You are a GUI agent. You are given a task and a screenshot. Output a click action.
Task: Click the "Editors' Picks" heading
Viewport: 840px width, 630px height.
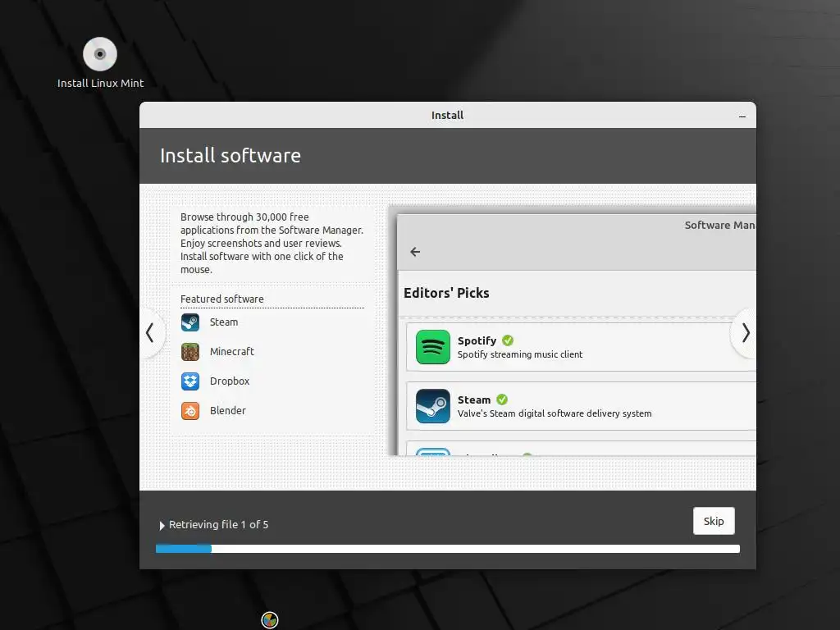click(446, 293)
